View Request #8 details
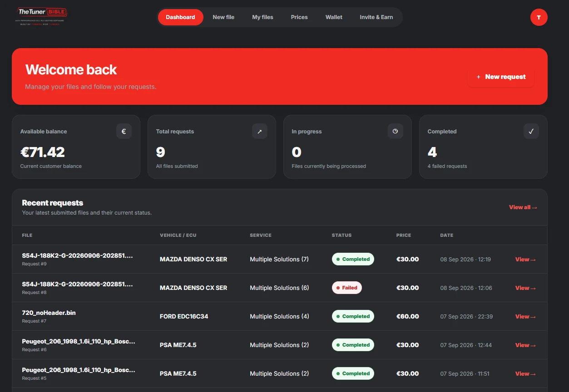This screenshot has height=392, width=569. pyautogui.click(x=525, y=288)
